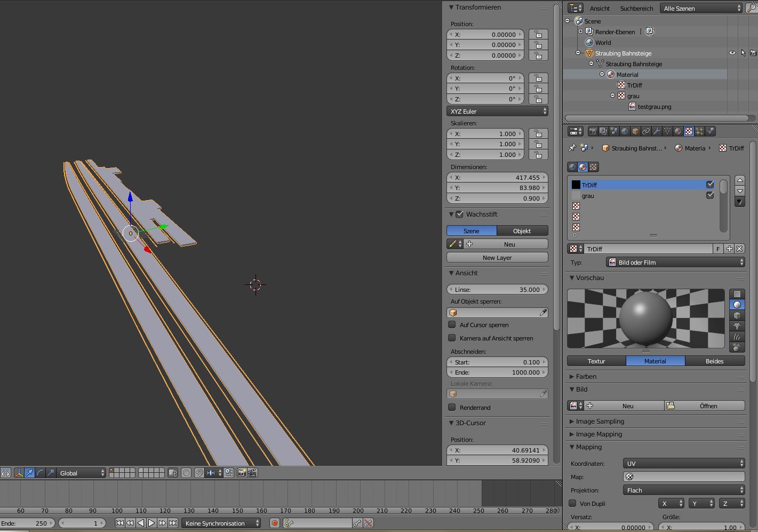Switch preview to the Textur tab
The height and width of the screenshot is (532, 758).
[x=596, y=361]
